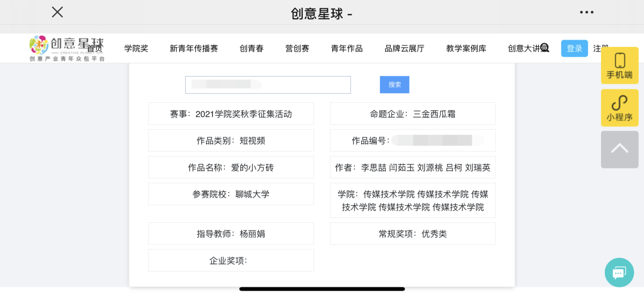Navigate to 新青年传播赛
Screen dimensions: 644x297
194,48
